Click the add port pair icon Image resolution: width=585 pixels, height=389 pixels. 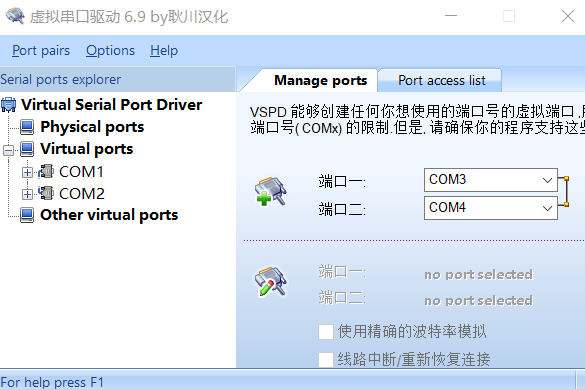(x=270, y=191)
